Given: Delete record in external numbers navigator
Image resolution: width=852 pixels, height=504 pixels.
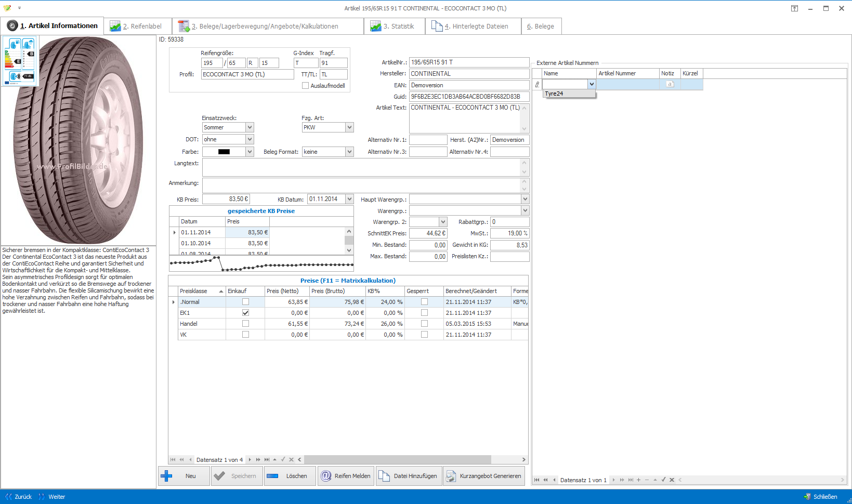Looking at the screenshot, I should tap(647, 480).
